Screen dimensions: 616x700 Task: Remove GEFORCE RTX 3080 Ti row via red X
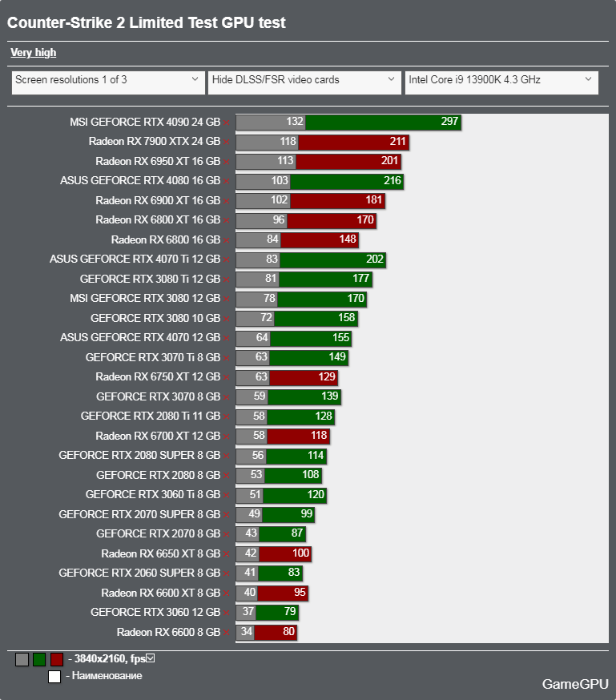pyautogui.click(x=227, y=280)
